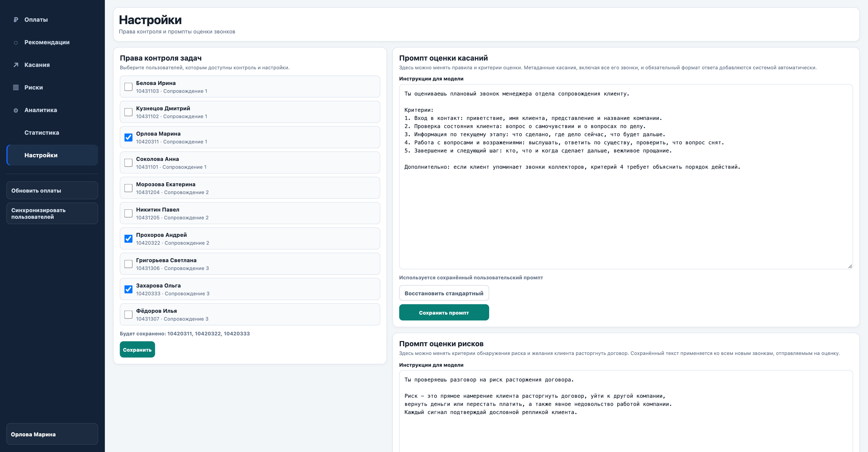Open the Статистика page
868x452 pixels.
tap(52, 132)
